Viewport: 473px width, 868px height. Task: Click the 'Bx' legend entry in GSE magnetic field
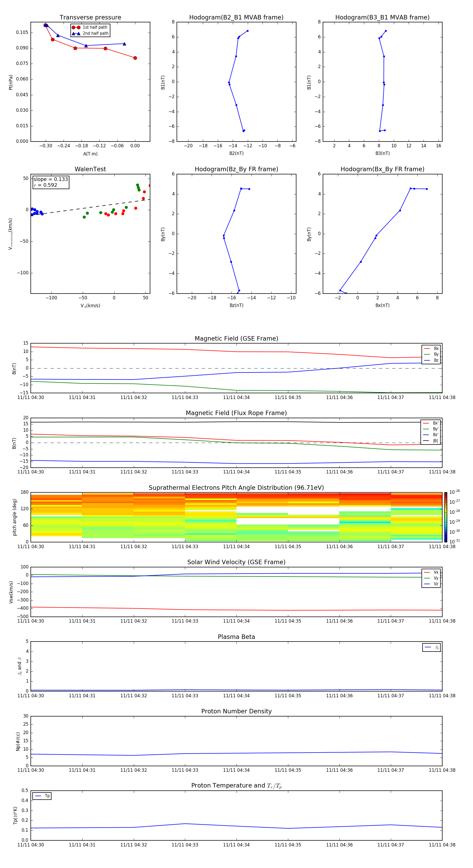(431, 349)
